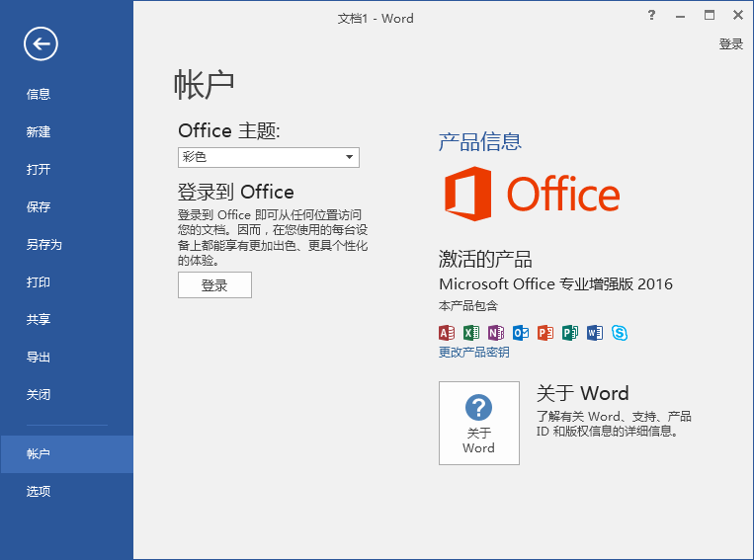Go to 另存为 in the sidebar

tap(44, 245)
